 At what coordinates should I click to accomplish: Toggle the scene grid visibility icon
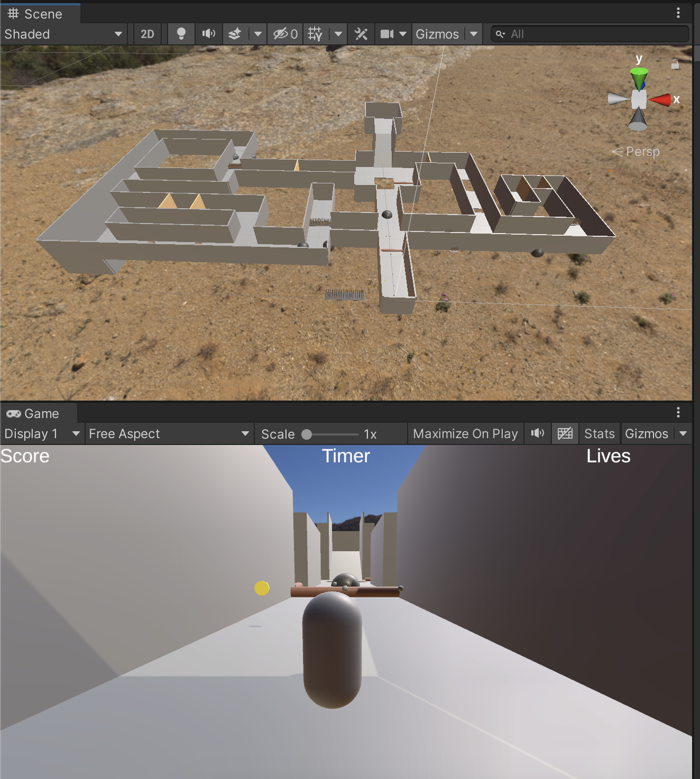[315, 34]
